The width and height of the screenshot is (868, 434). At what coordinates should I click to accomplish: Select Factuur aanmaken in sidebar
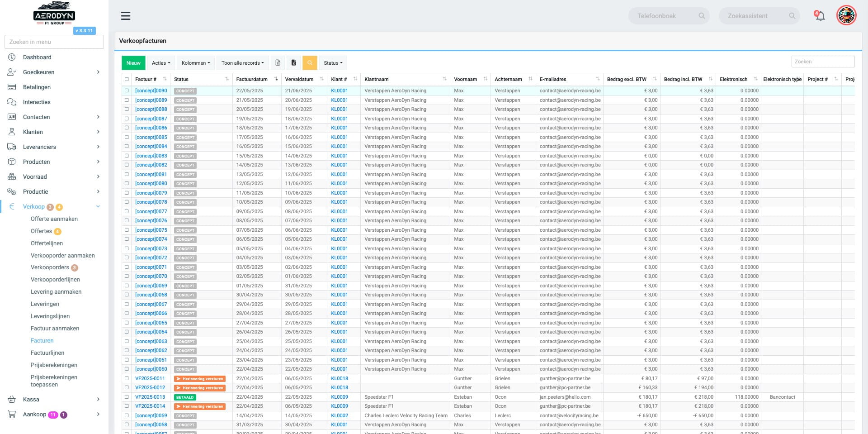pos(55,329)
